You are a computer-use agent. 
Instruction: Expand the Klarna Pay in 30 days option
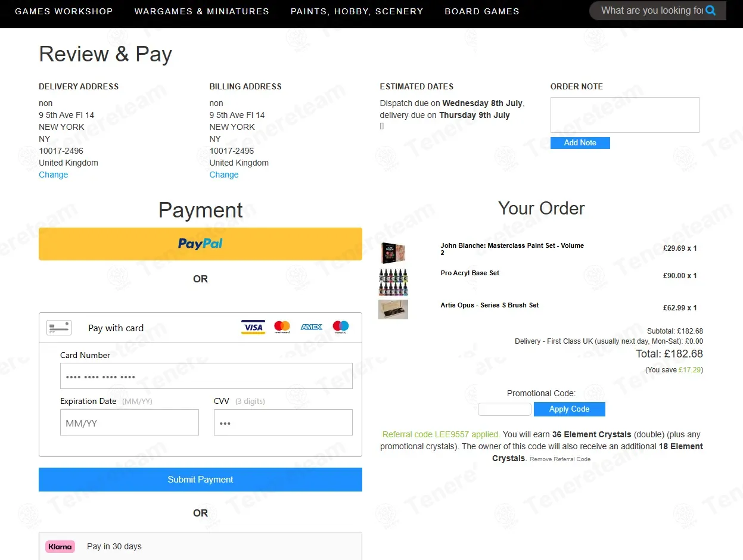click(200, 546)
